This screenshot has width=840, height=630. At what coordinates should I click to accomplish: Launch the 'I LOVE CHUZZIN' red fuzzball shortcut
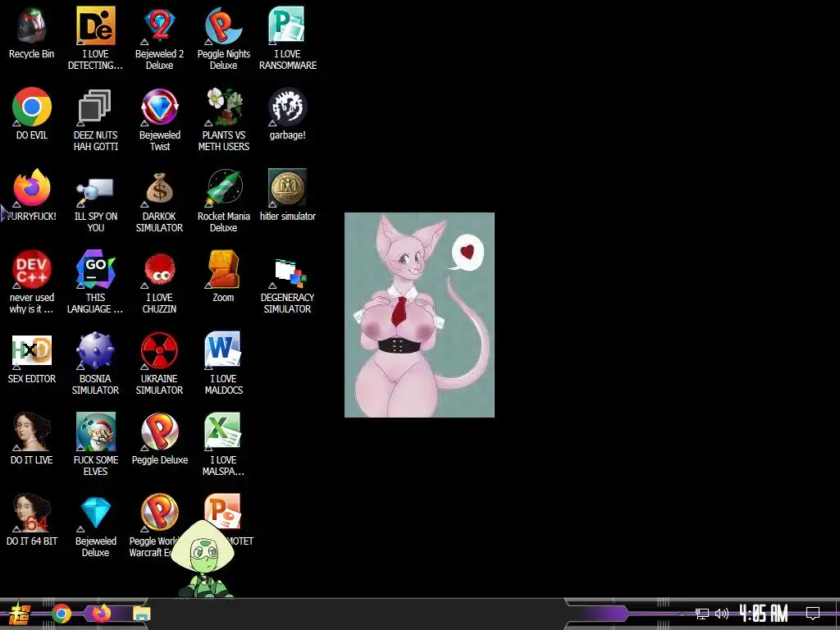point(160,269)
